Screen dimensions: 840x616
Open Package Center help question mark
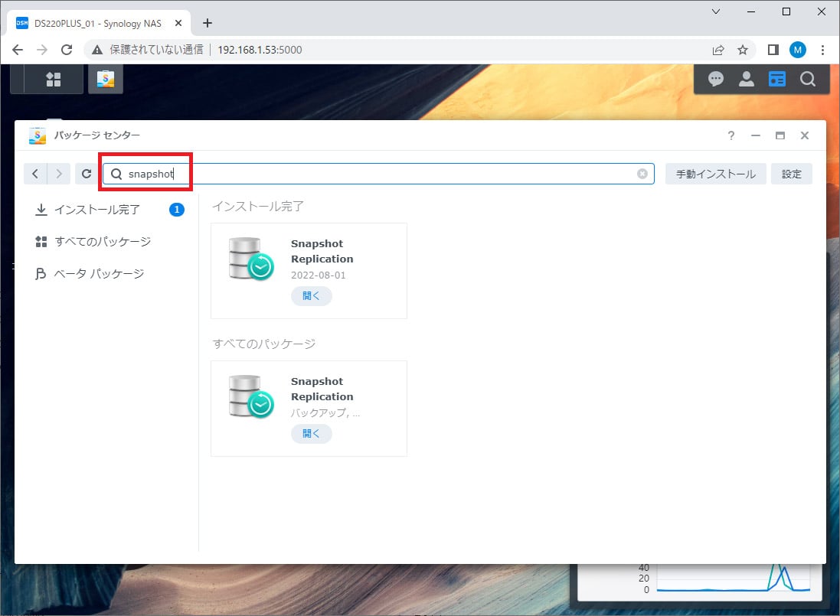[x=731, y=135]
